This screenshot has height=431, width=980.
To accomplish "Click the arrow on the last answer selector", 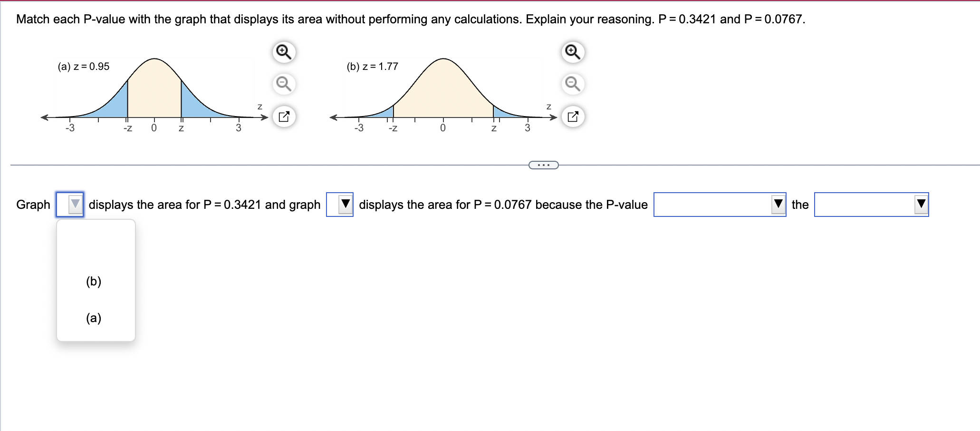I will (x=921, y=204).
